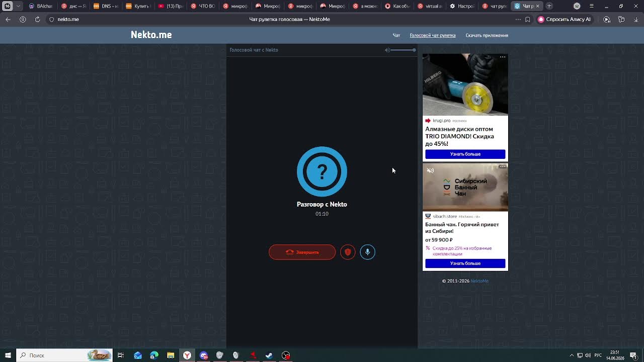The height and width of the screenshot is (362, 644).
Task: Bookmark this page with bookmark icon
Action: tap(527, 19)
